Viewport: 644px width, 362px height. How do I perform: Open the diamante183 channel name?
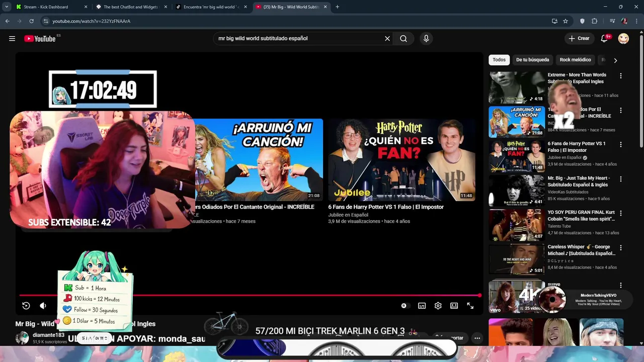tap(48, 335)
